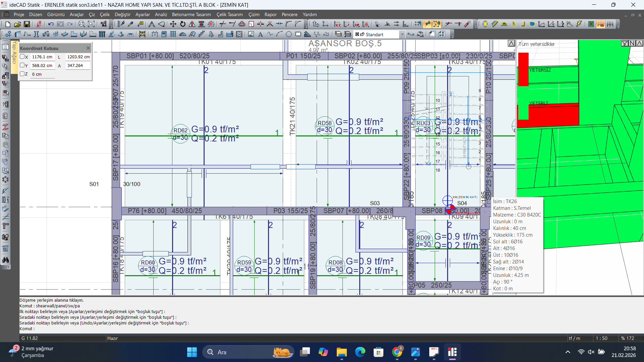Select the Rotate tool icon
644x362 pixels.
click(x=183, y=24)
